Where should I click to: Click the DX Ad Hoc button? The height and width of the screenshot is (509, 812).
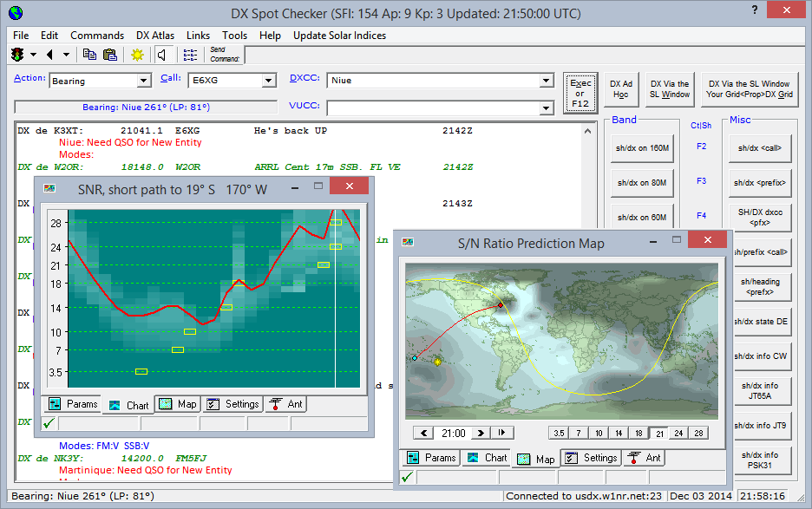(x=620, y=89)
